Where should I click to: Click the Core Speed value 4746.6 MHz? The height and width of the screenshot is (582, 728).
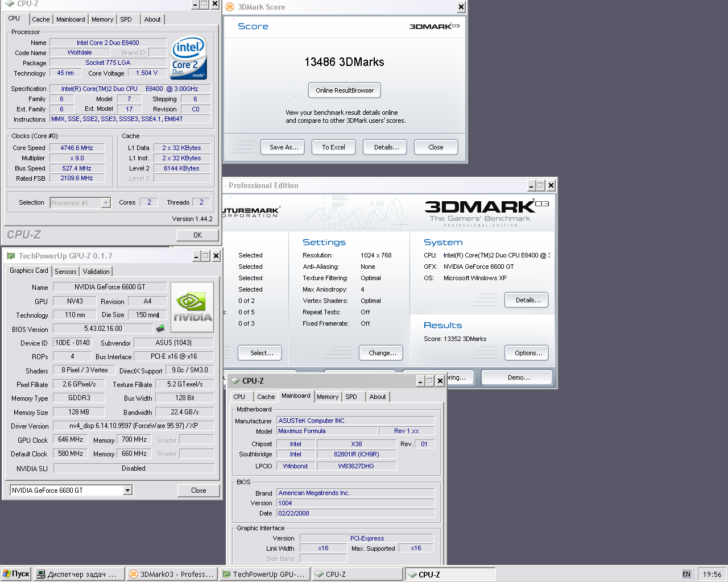(77, 148)
